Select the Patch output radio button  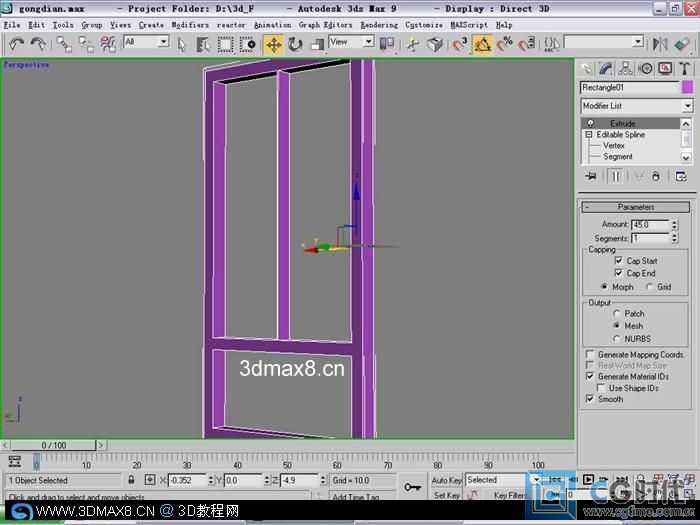617,313
